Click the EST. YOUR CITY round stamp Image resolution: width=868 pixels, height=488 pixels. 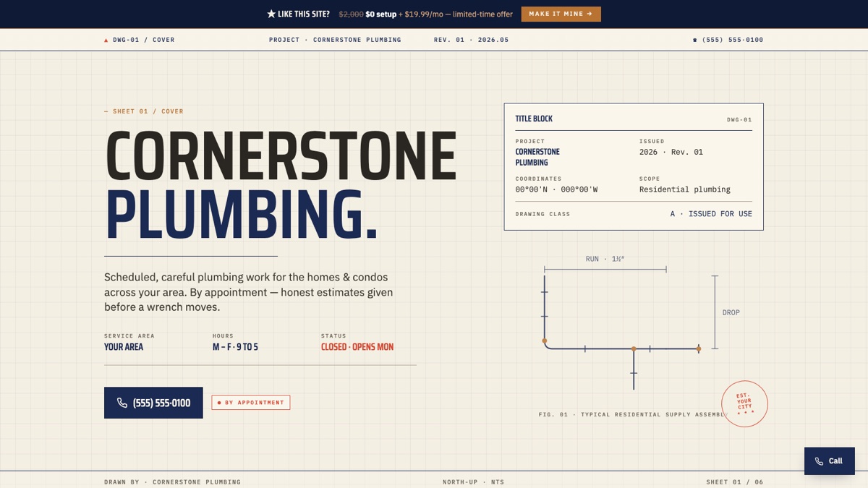(744, 404)
